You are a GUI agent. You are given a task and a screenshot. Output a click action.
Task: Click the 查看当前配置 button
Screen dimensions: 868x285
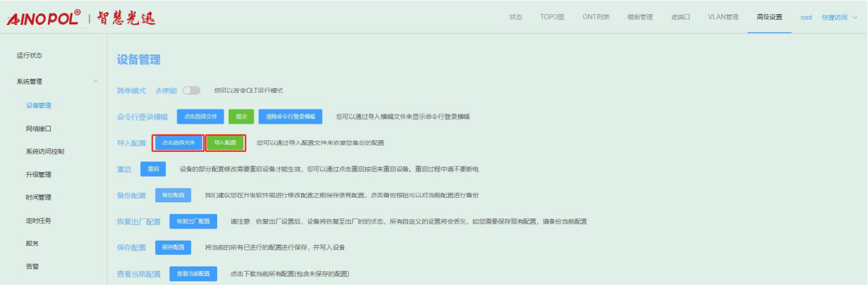tap(193, 274)
